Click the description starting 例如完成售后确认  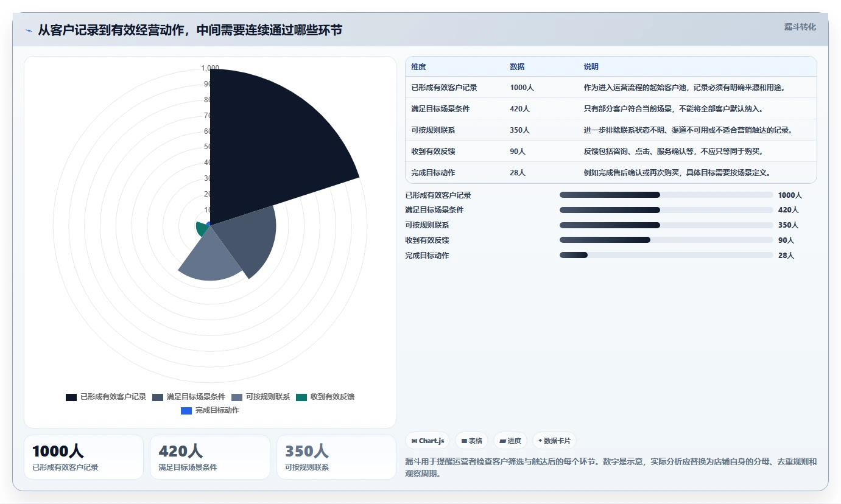click(678, 173)
